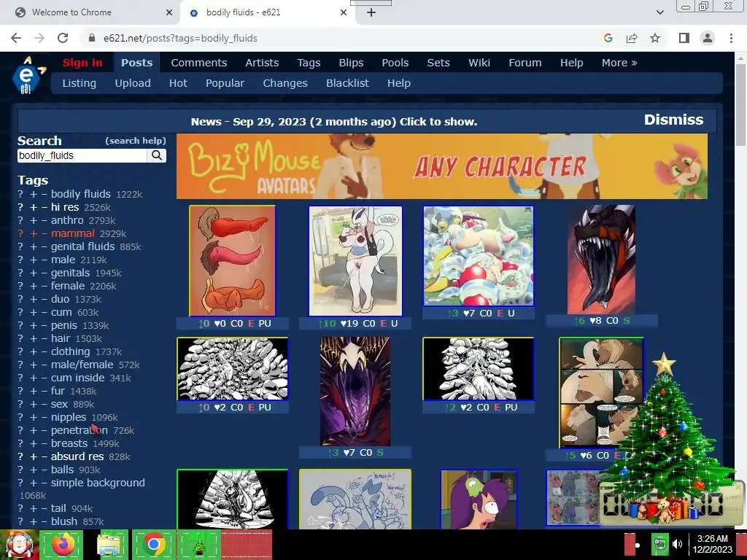
Task: Click the volume icon in system tray
Action: pyautogui.click(x=677, y=544)
